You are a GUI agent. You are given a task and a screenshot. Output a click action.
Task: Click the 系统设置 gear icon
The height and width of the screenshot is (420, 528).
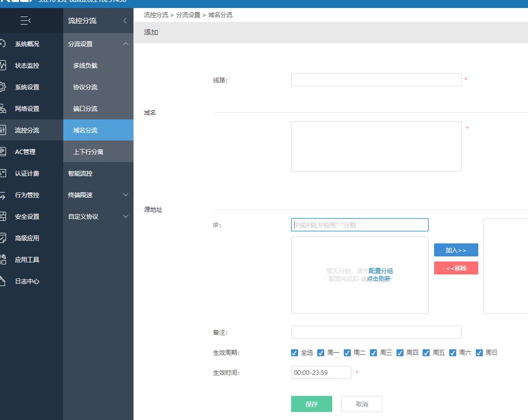3,87
